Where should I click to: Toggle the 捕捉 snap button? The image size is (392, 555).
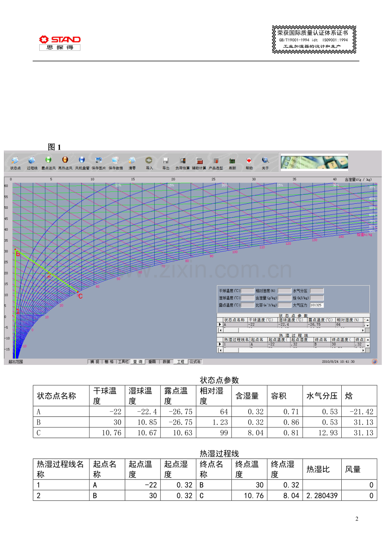pyautogui.click(x=95, y=361)
